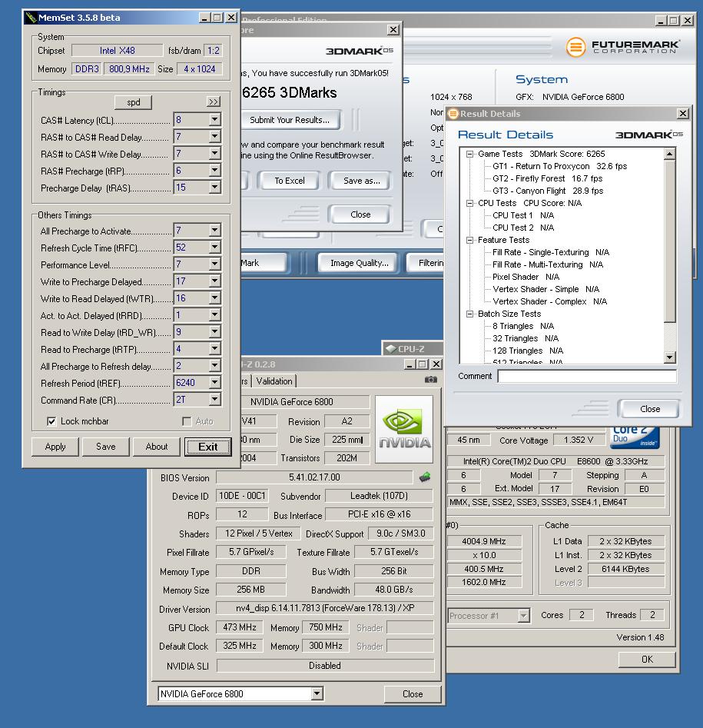
Task: Click Apply in MemSet
Action: point(55,447)
